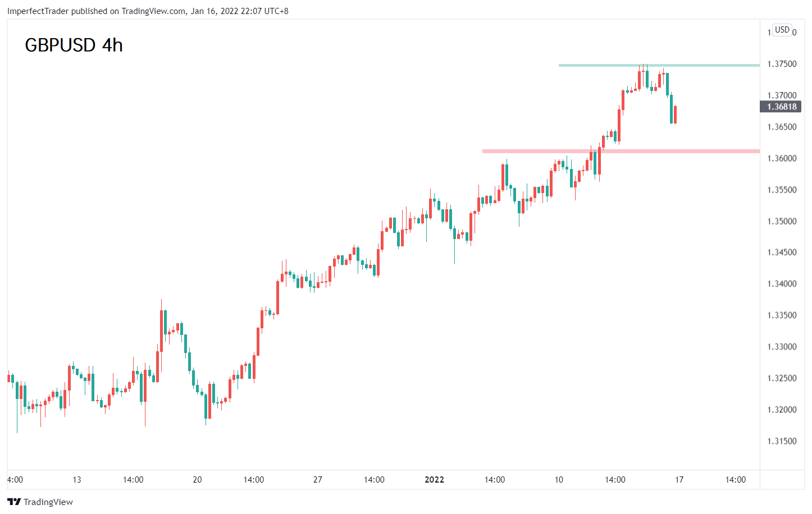Click the date label 10 on time axis

tap(559, 479)
